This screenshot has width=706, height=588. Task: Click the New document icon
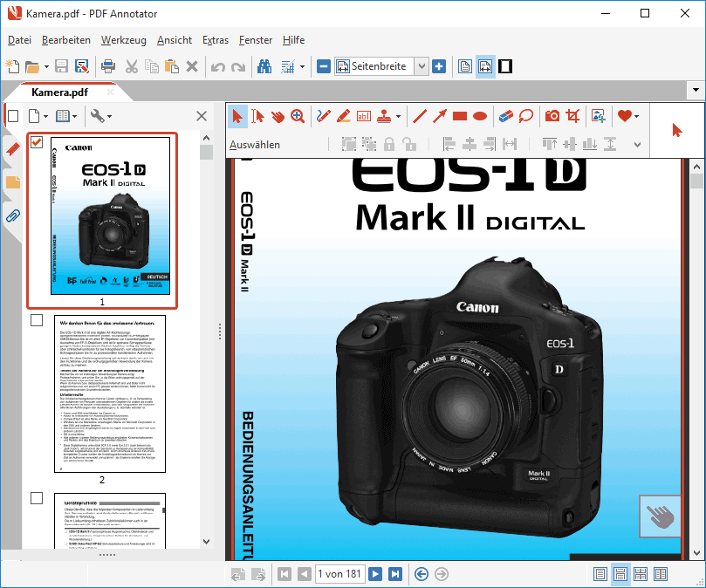coord(12,66)
